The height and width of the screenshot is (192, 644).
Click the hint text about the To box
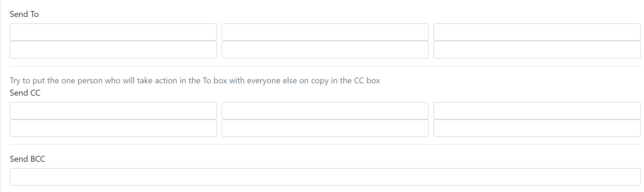(195, 81)
